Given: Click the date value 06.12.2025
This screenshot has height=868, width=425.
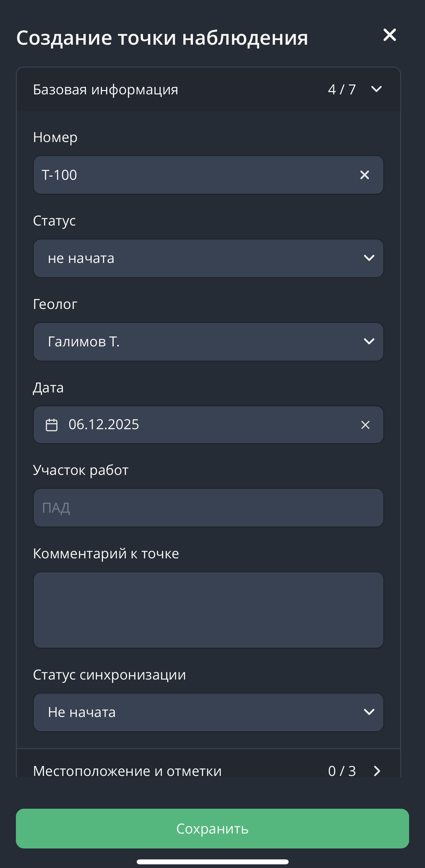Looking at the screenshot, I should click(x=104, y=425).
